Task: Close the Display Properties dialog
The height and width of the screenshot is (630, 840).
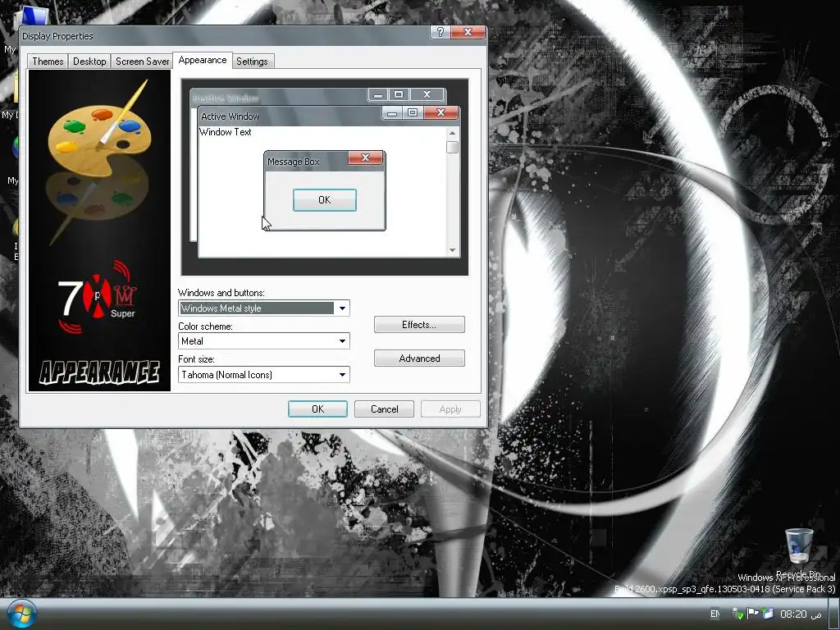Action: coord(468,32)
